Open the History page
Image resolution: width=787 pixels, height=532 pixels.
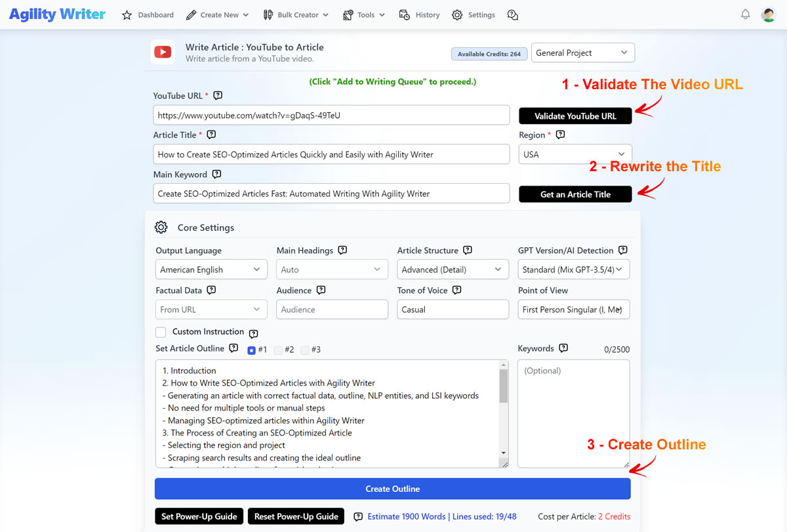point(420,15)
